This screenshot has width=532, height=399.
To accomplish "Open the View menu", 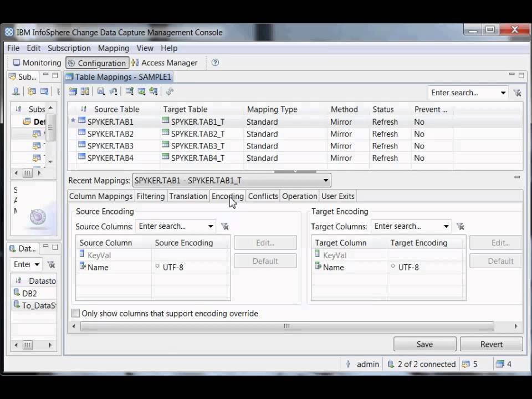I will tap(145, 48).
